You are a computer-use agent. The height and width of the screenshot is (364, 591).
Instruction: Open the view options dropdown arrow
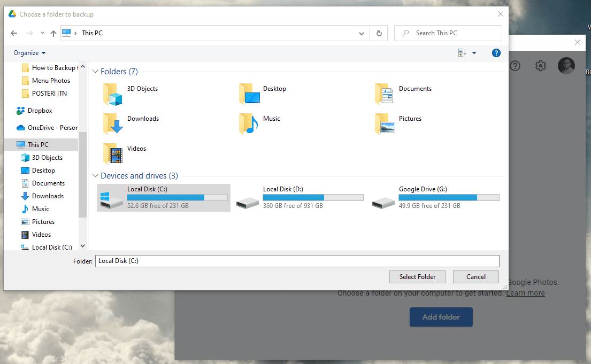pyautogui.click(x=474, y=53)
